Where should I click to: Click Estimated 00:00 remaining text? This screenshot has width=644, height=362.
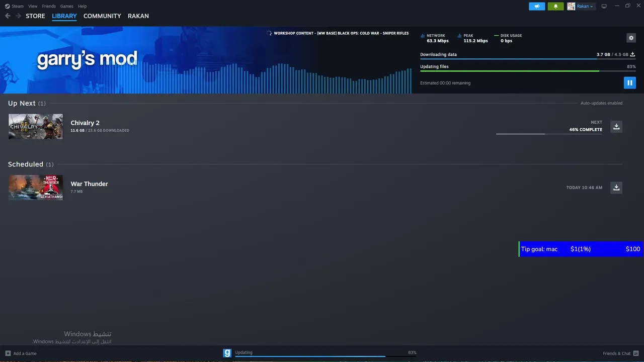click(x=445, y=83)
